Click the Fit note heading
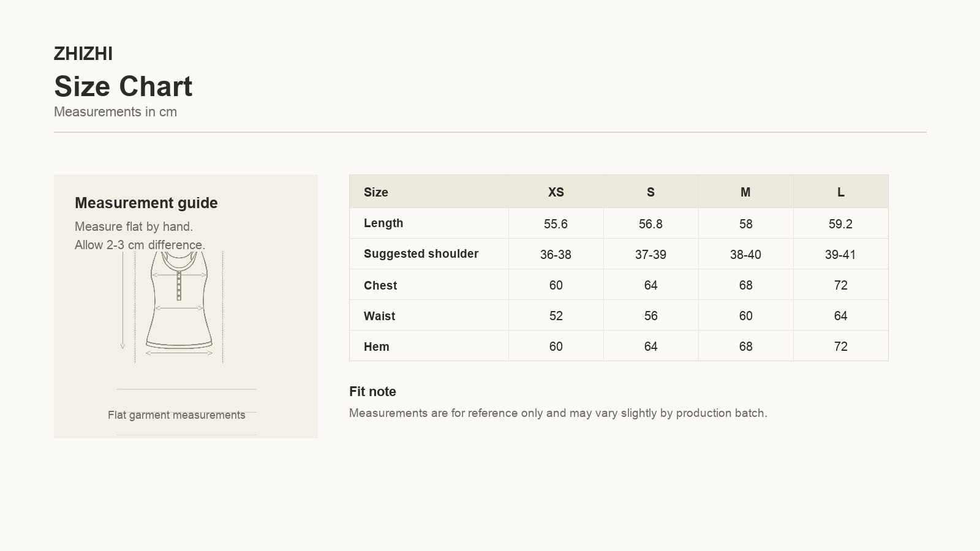 (372, 391)
